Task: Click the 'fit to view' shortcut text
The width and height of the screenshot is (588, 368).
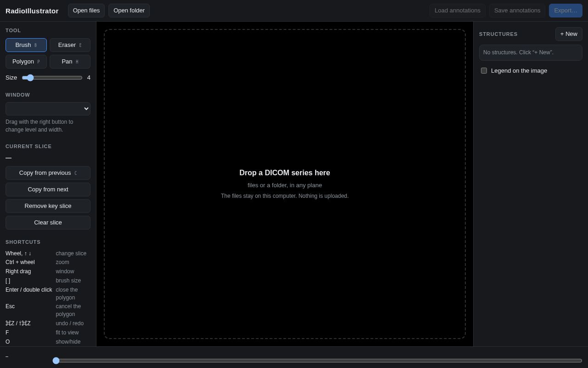Action: point(67,333)
